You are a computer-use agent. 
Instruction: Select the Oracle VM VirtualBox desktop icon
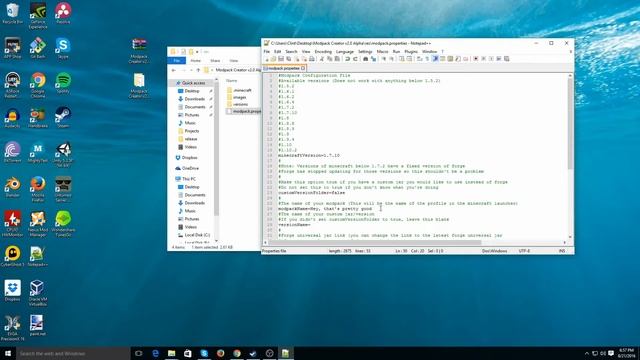coord(38,293)
